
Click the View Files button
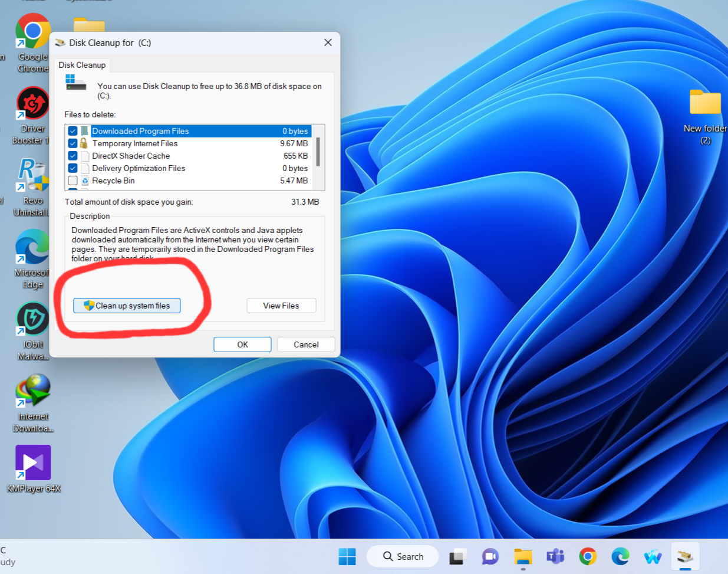point(281,306)
